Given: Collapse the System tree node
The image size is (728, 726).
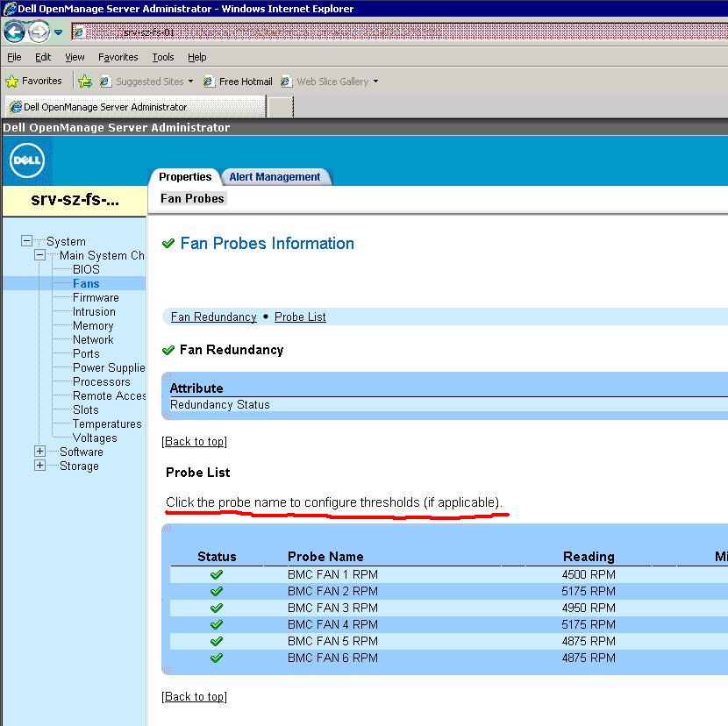Looking at the screenshot, I should pos(27,241).
